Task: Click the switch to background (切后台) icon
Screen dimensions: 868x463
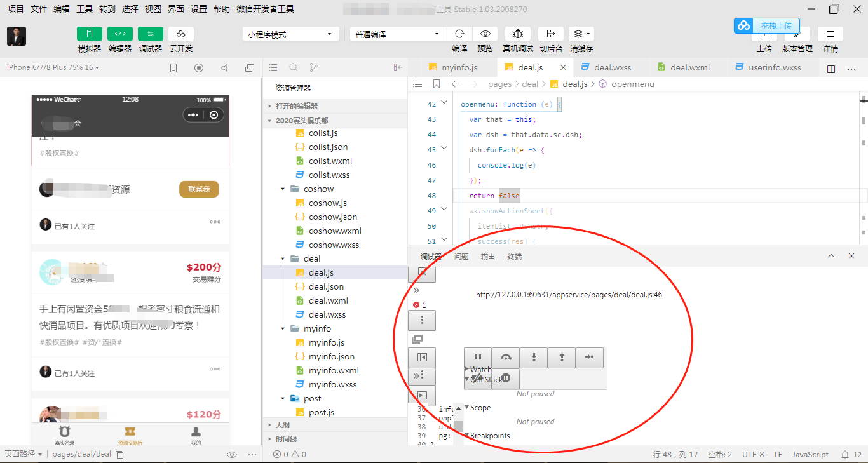Action: tap(551, 34)
